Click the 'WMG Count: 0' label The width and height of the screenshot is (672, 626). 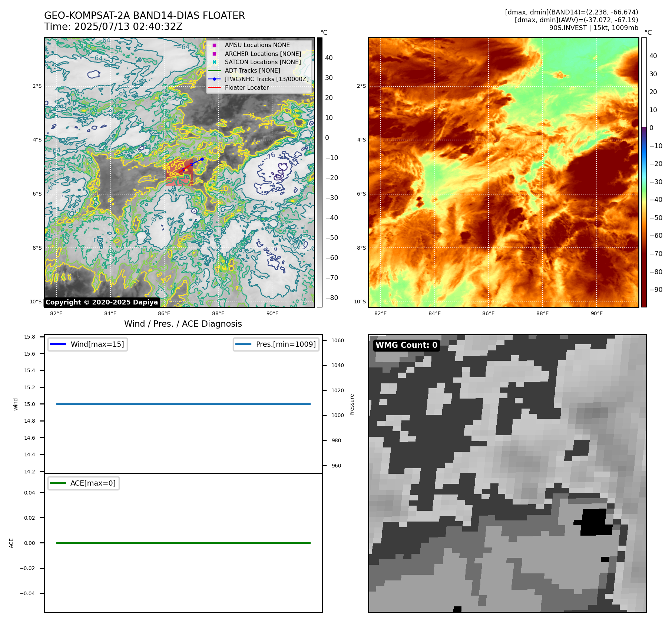407,345
